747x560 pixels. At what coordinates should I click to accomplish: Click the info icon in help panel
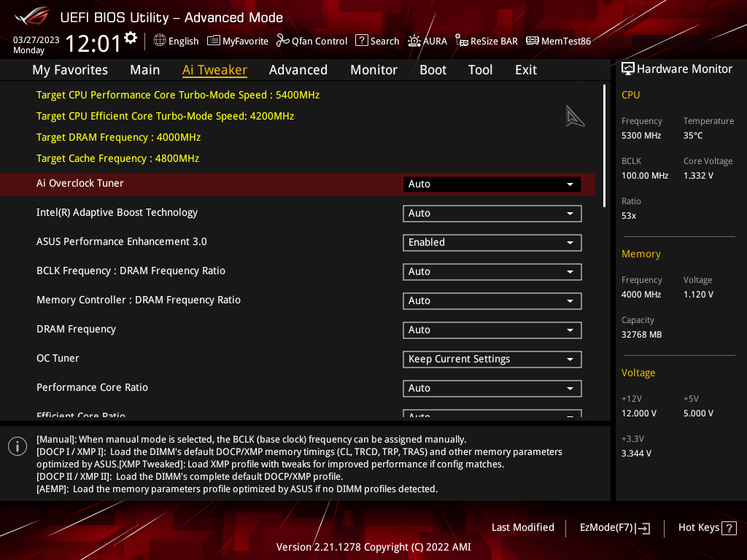(18, 446)
